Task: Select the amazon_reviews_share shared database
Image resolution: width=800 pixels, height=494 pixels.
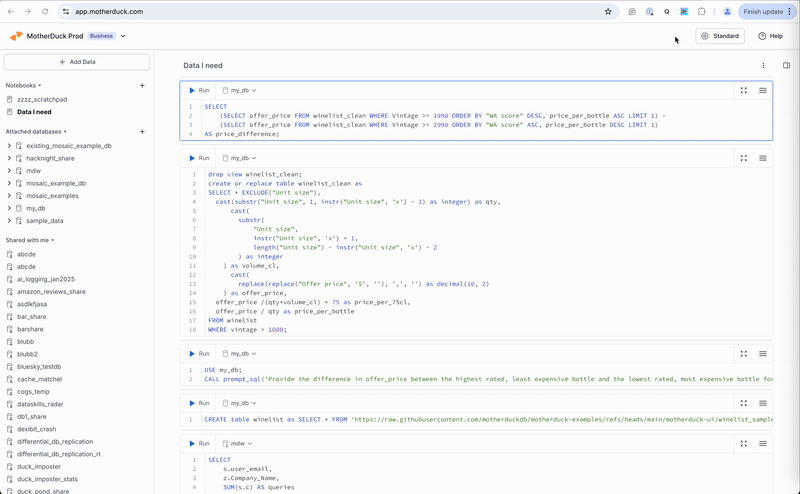Action: [x=50, y=292]
